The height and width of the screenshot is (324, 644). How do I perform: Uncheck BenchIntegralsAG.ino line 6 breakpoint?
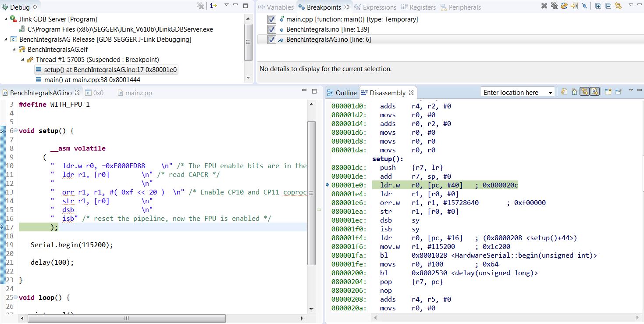(x=271, y=40)
